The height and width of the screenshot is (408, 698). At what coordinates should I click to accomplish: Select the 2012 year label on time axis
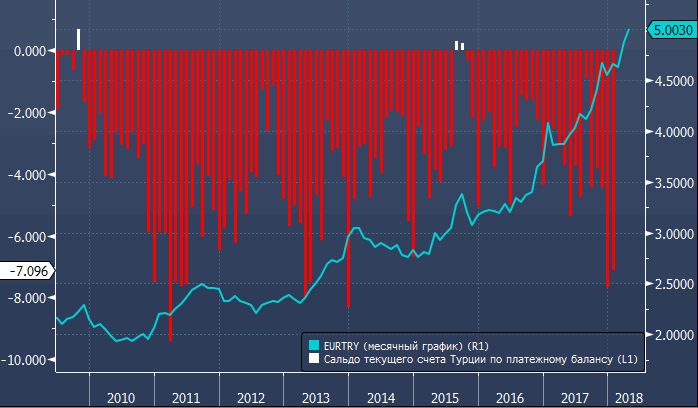tap(251, 397)
